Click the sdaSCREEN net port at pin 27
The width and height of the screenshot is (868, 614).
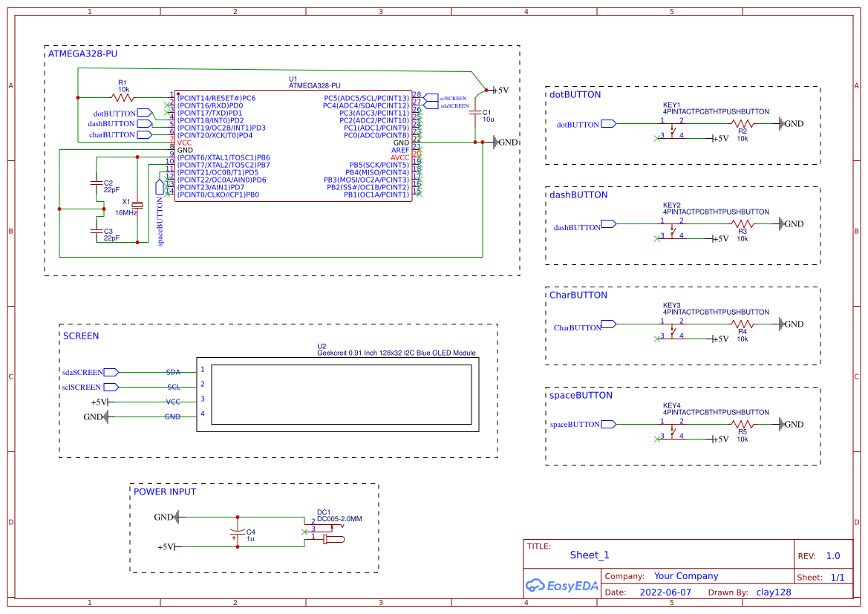pyautogui.click(x=431, y=105)
